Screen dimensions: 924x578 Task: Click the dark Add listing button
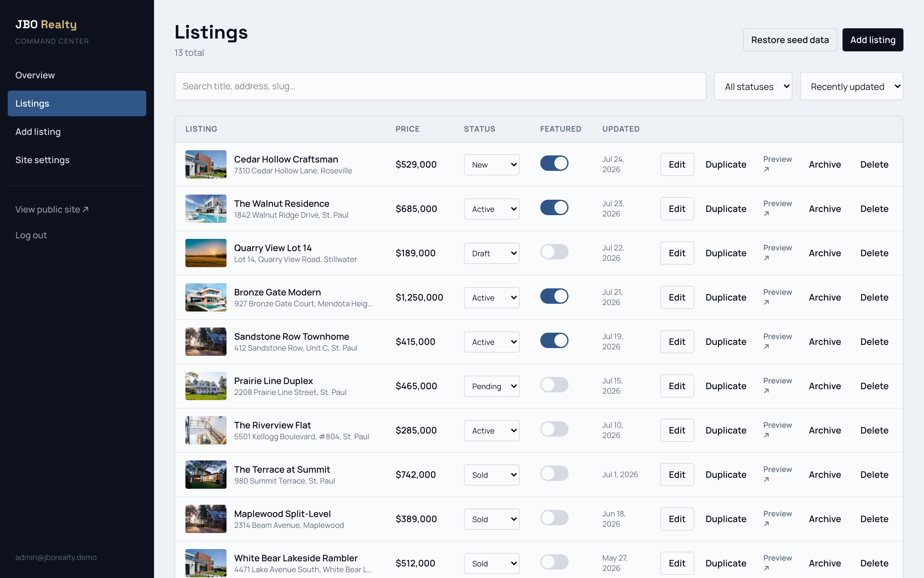872,40
